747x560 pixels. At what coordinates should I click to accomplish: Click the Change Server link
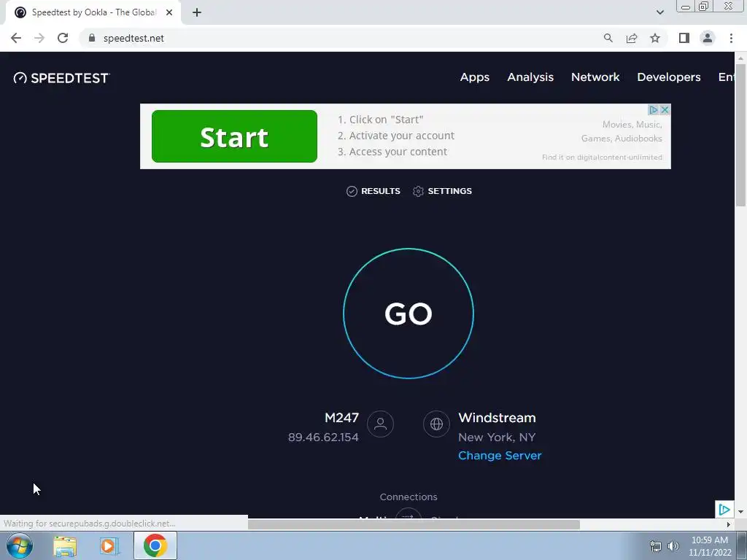click(x=500, y=455)
